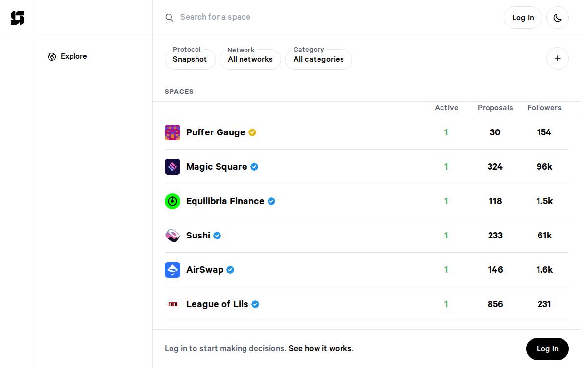
Task: Open League of Lils avatar
Action: pos(172,304)
